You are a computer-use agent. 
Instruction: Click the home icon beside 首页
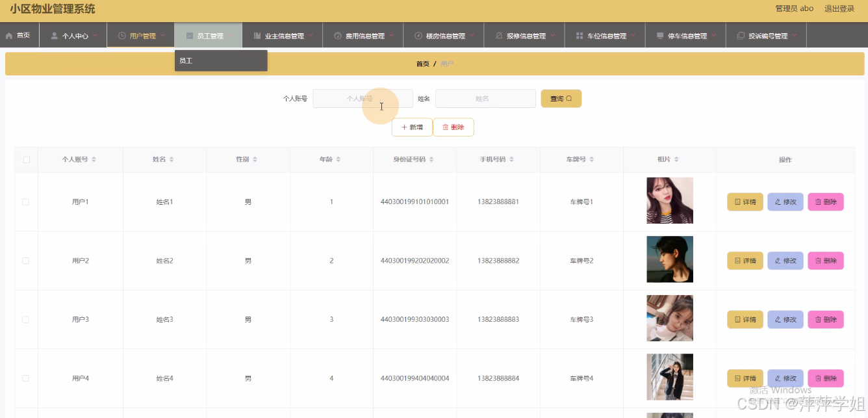point(9,36)
